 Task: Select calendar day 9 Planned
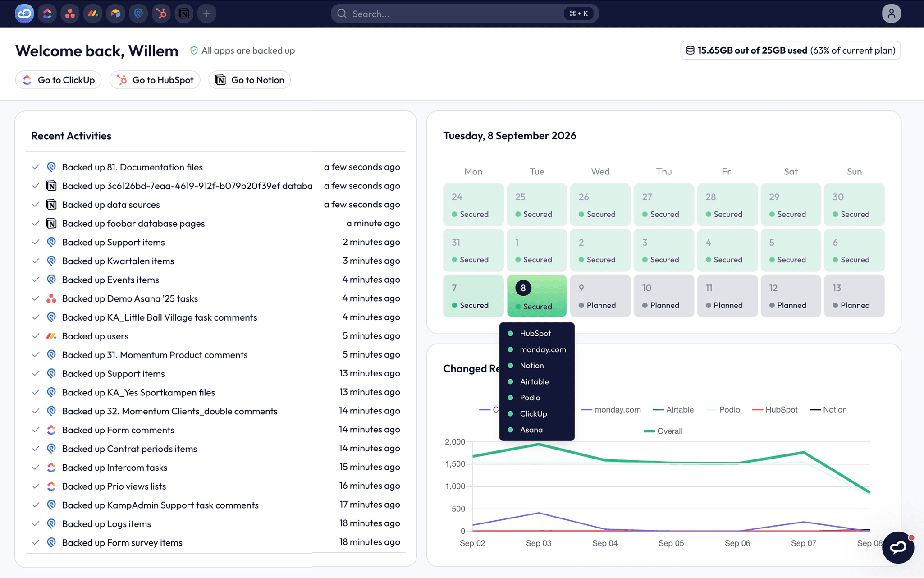(x=600, y=296)
